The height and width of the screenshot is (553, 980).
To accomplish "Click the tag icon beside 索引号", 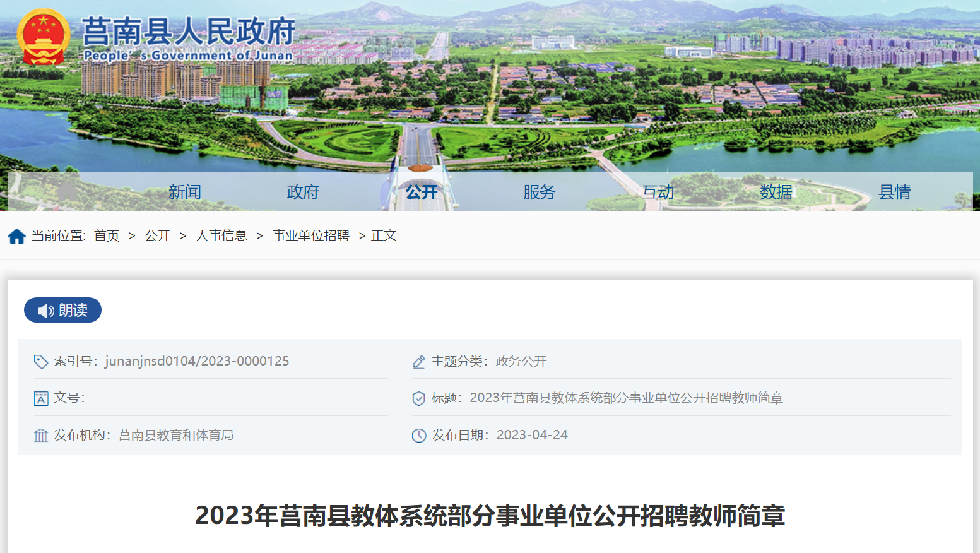I will pos(41,362).
